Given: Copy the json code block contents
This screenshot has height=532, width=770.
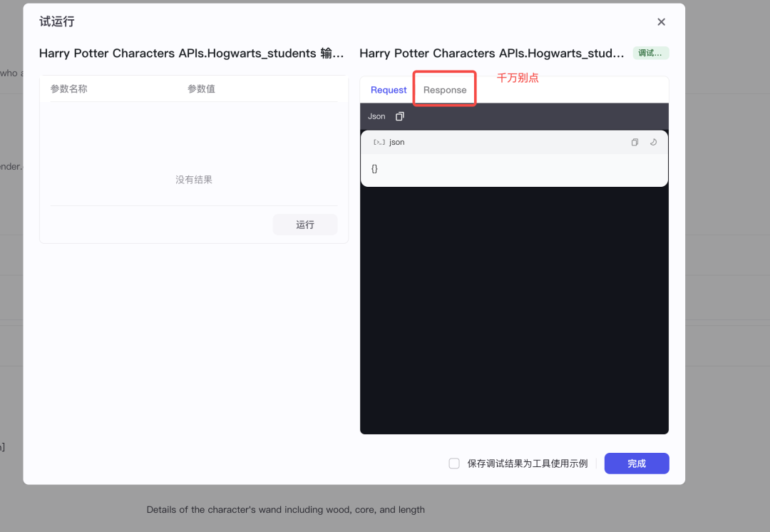Looking at the screenshot, I should coord(635,143).
